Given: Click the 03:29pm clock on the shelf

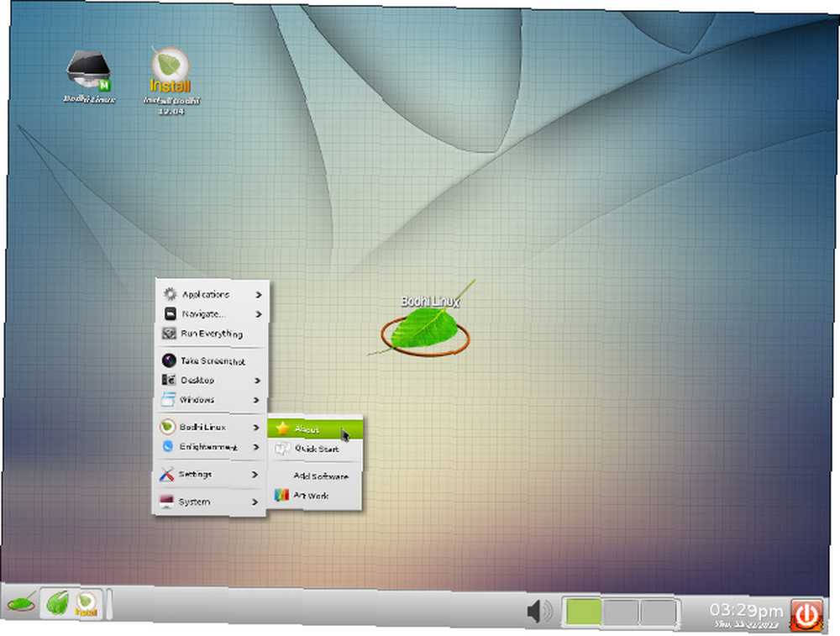Looking at the screenshot, I should (x=746, y=615).
